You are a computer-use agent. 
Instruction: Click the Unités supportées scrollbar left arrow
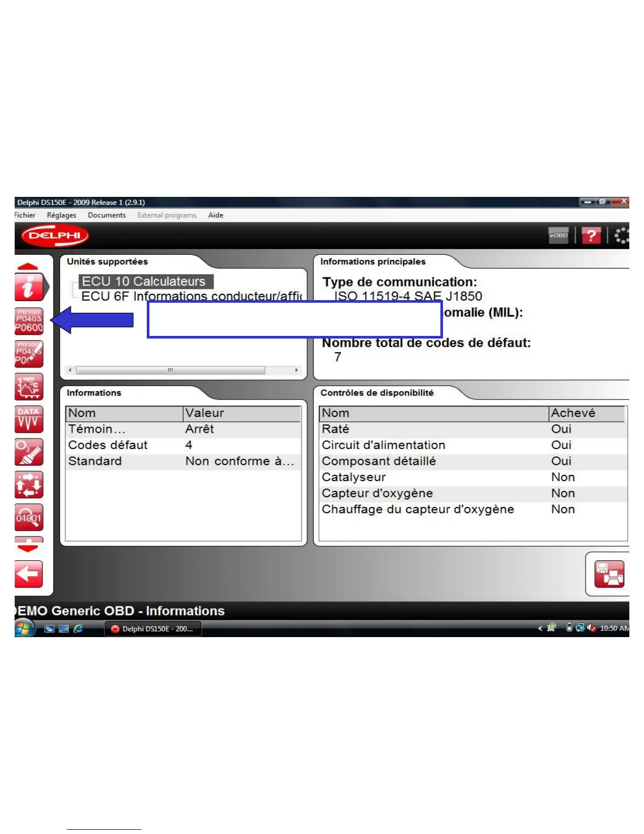click(70, 370)
